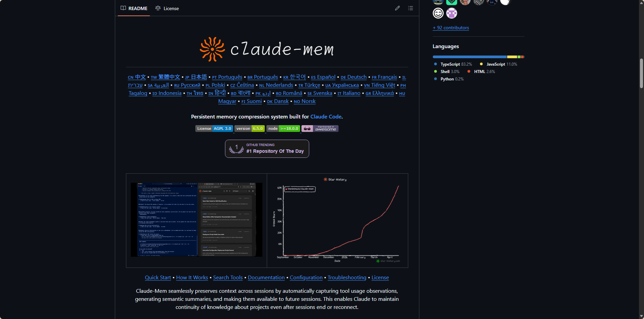Click the pencil edit README icon

click(x=397, y=8)
